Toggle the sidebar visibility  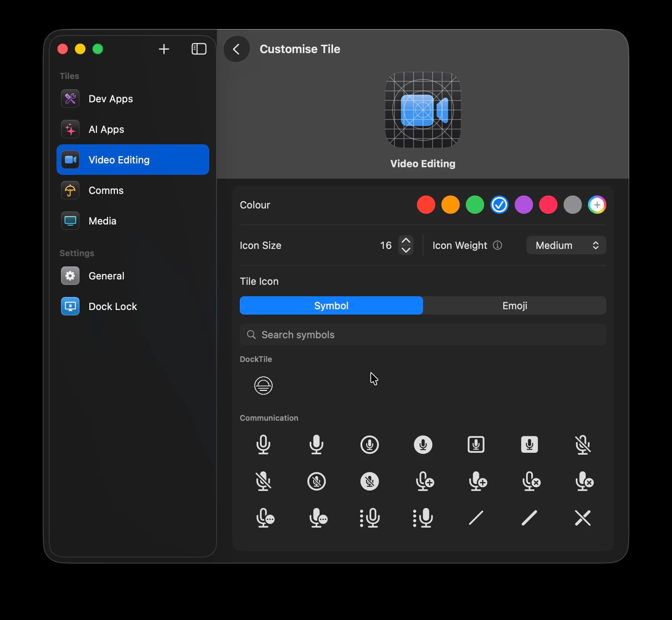[199, 49]
